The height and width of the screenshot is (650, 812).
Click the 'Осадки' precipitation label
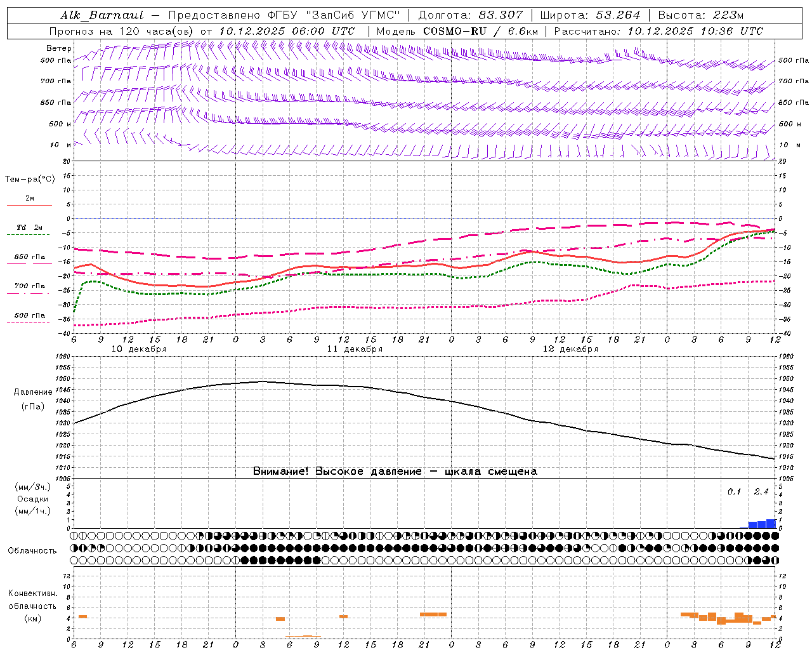(33, 499)
